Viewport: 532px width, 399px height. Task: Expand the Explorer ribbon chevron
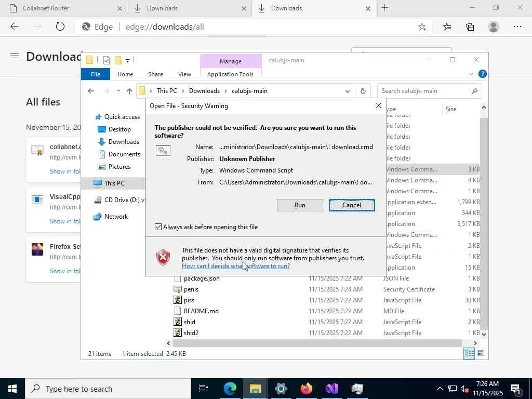click(x=471, y=74)
